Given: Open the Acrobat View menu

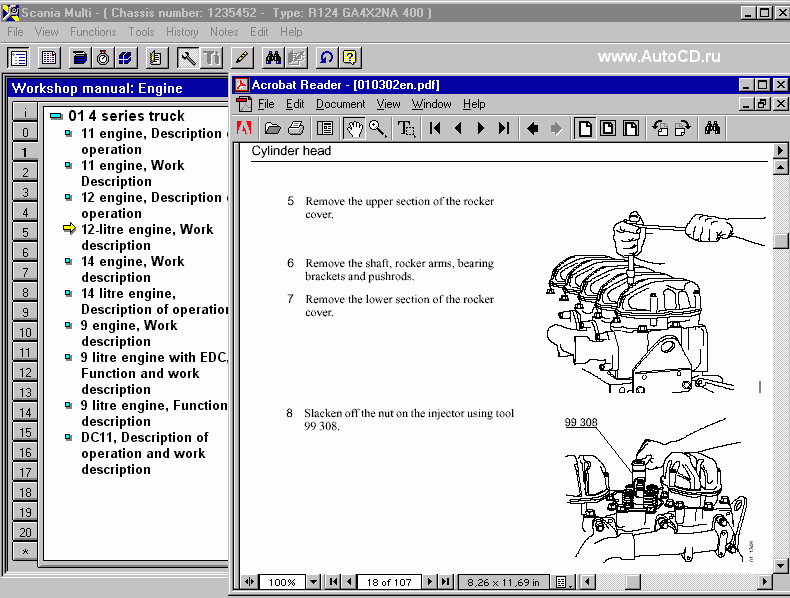Looking at the screenshot, I should pos(388,104).
